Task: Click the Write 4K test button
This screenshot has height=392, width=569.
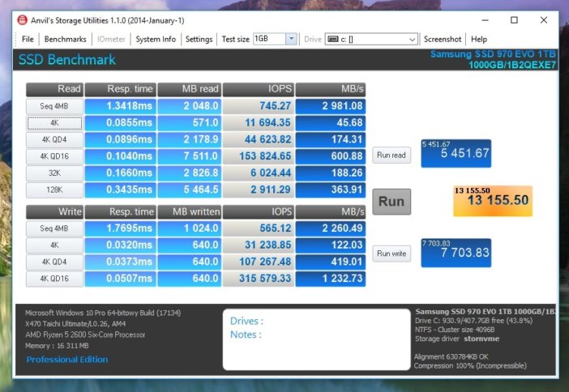Action: coord(54,245)
